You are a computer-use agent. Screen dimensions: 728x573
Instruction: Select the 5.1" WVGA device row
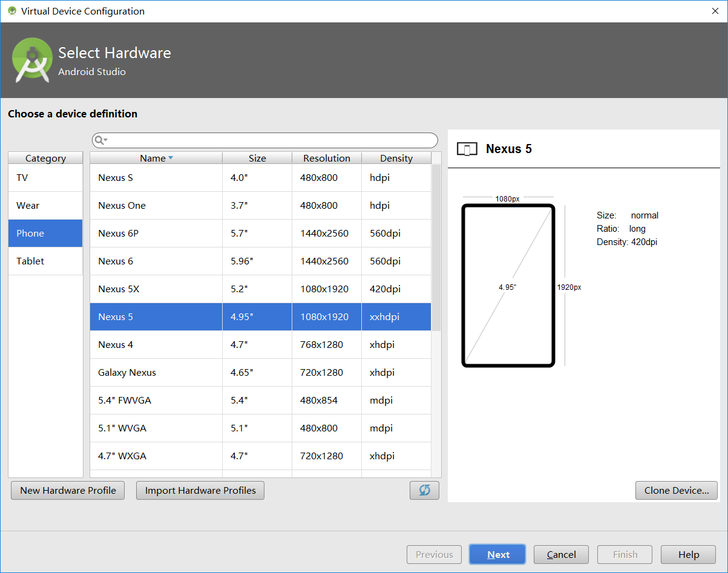(261, 428)
